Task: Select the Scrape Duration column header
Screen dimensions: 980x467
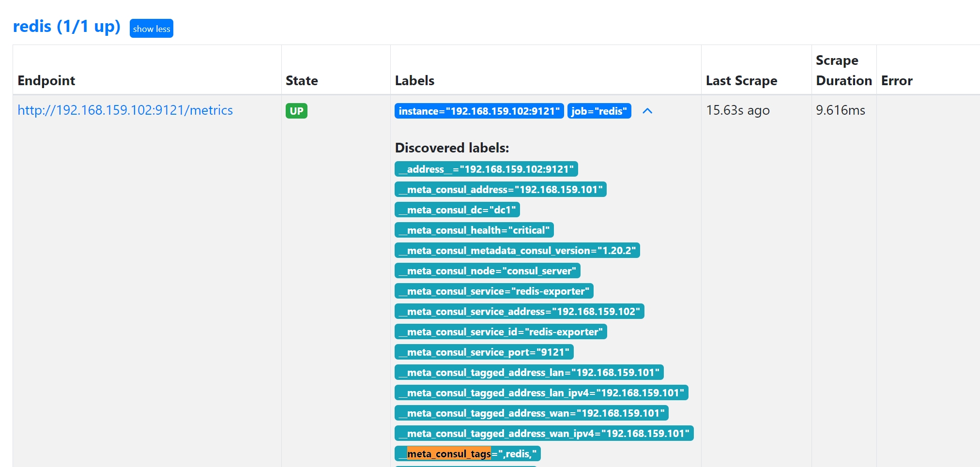Action: click(x=844, y=70)
